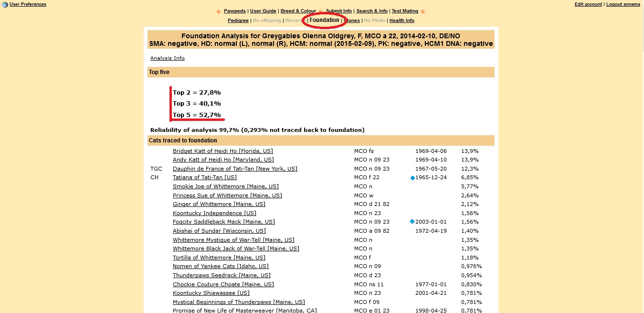Open the Health Info view
644x313 pixels.
402,21
